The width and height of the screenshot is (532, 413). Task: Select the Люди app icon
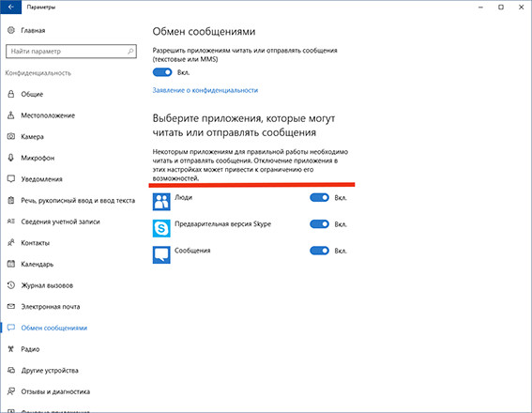click(161, 202)
